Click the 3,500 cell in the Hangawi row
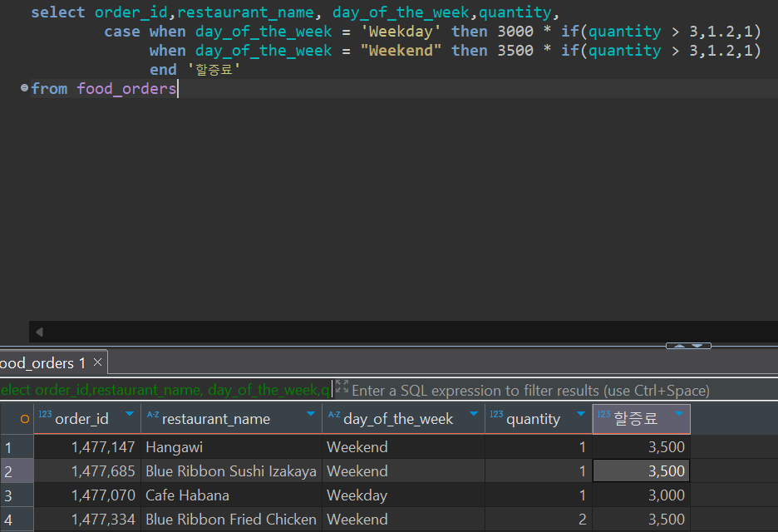The width and height of the screenshot is (778, 532). coord(641,447)
